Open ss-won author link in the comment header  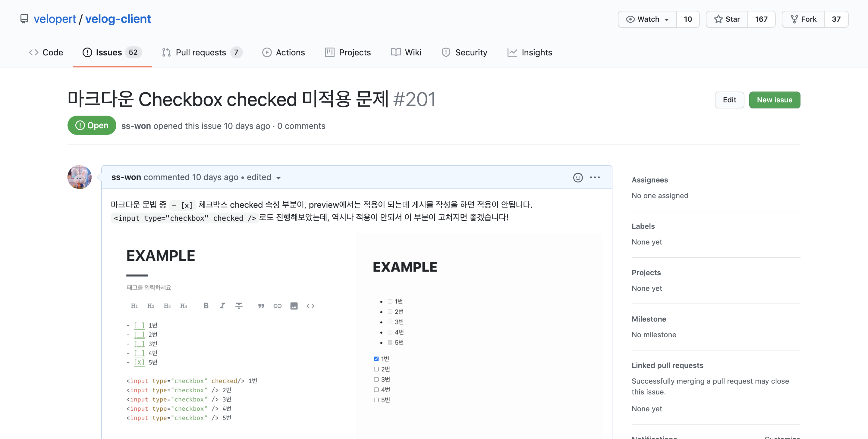tap(126, 177)
